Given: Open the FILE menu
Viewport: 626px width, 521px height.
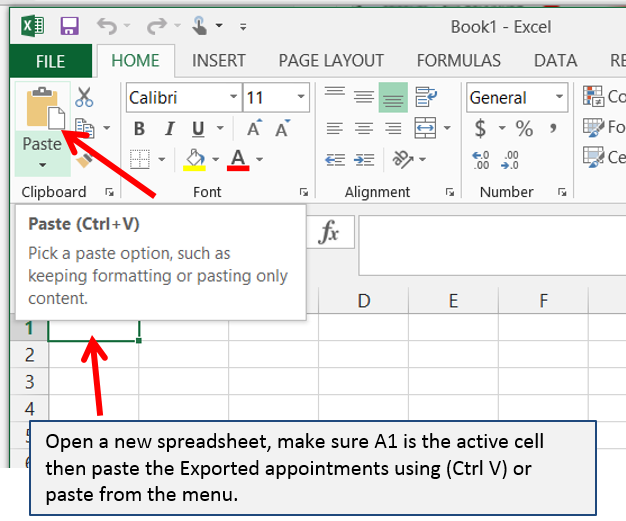Looking at the screenshot, I should (x=50, y=61).
